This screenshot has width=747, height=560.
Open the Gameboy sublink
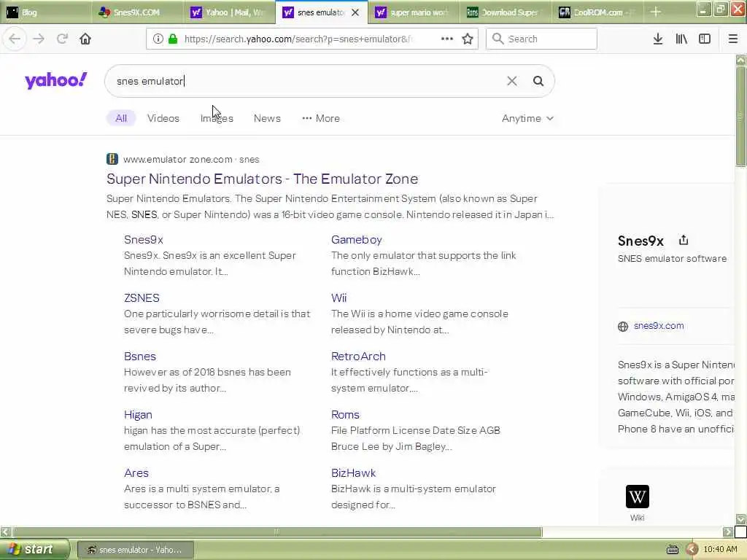coord(357,239)
